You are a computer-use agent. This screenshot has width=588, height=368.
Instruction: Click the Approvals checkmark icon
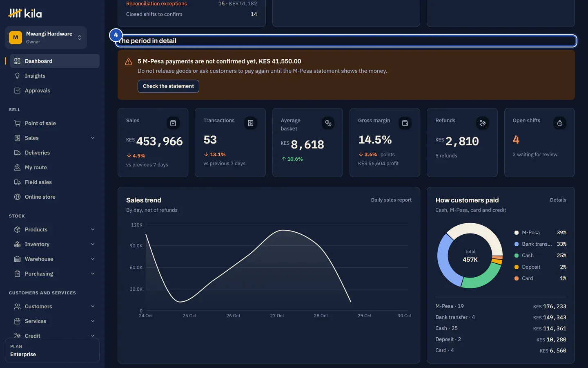[17, 90]
